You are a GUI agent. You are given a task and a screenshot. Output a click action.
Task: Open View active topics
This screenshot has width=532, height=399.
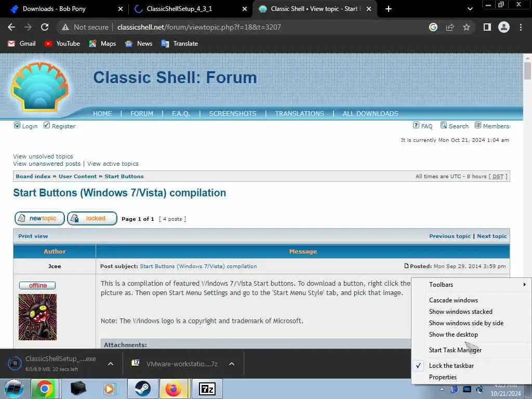pos(113,164)
